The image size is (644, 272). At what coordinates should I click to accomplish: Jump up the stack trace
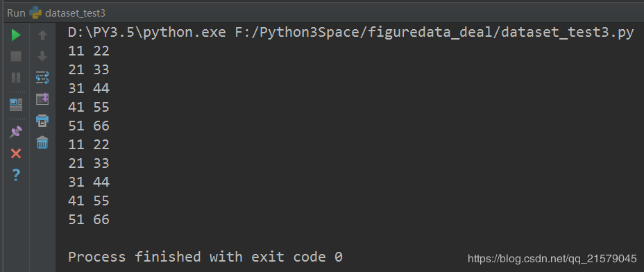tap(42, 35)
